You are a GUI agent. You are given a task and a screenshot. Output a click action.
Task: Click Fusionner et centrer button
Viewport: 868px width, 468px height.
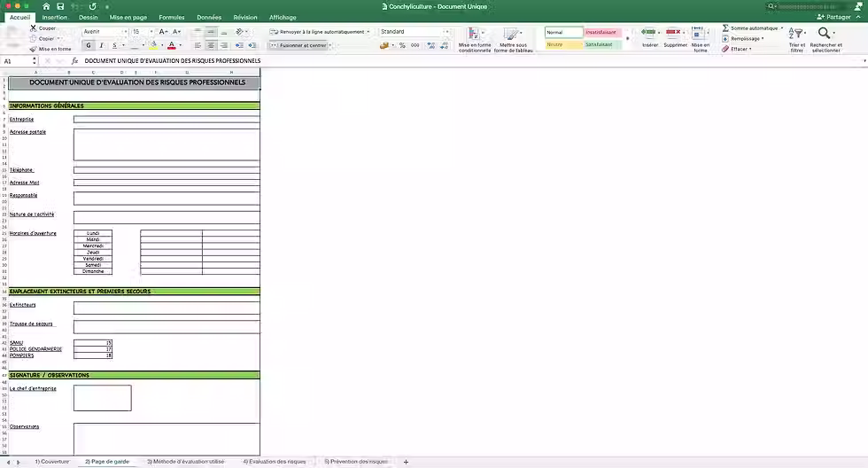pos(300,45)
